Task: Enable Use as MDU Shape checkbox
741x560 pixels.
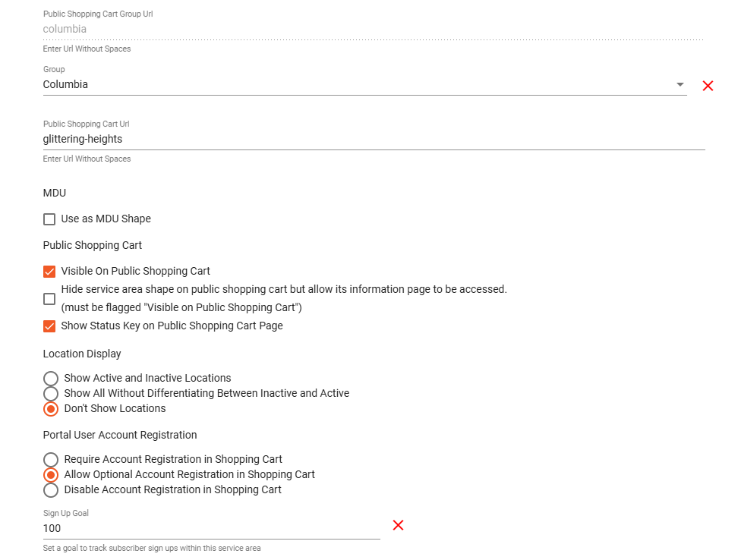Action: pos(49,219)
